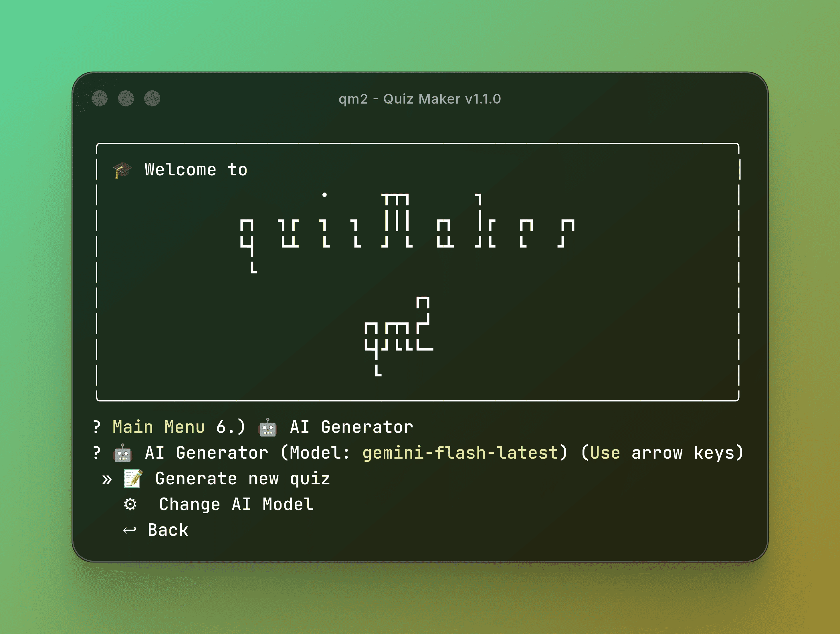Select Generate new quiz option

pyautogui.click(x=242, y=479)
